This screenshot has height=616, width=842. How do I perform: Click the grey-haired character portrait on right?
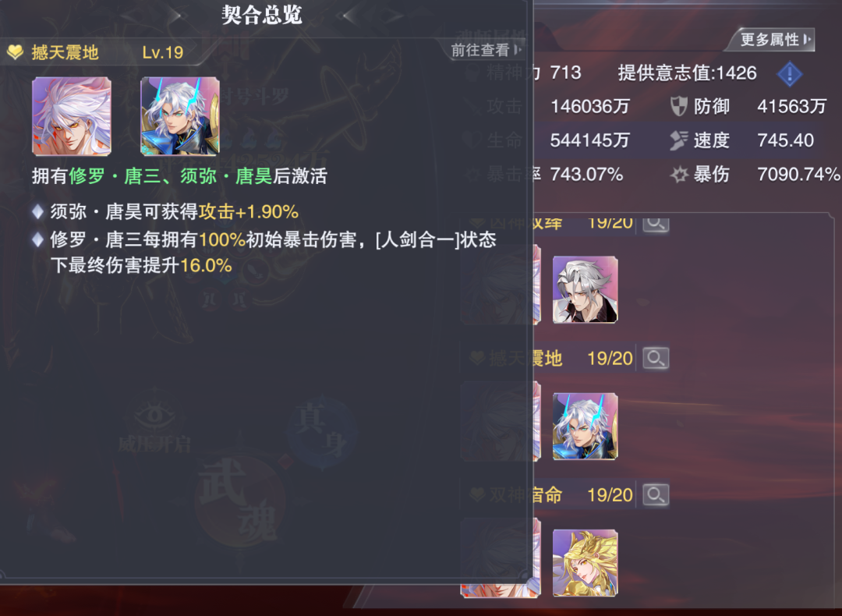(x=586, y=290)
